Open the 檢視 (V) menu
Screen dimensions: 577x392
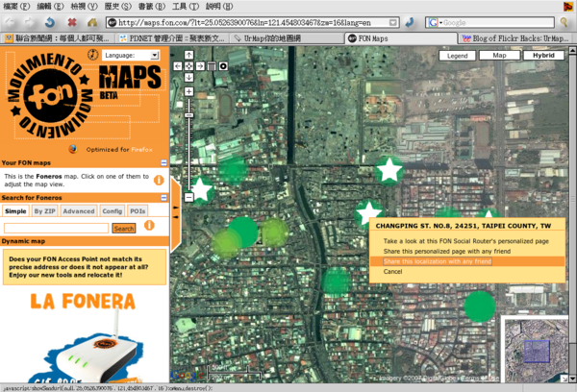(84, 7)
